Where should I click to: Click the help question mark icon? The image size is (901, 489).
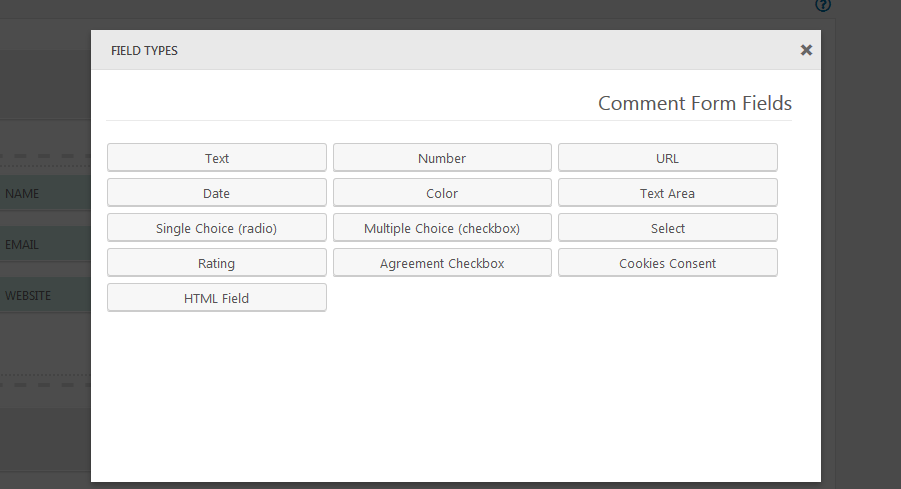pyautogui.click(x=823, y=5)
